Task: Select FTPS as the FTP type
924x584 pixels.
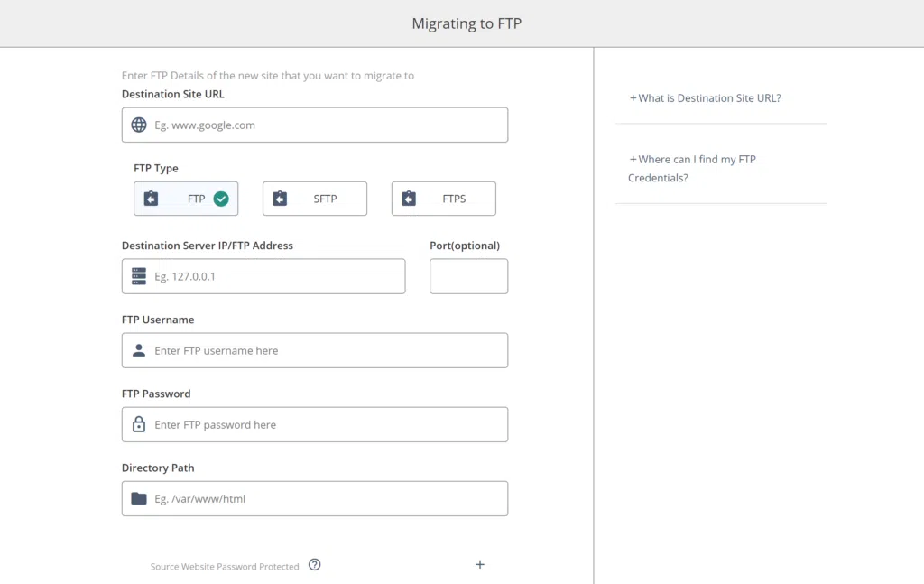Action: pyautogui.click(x=443, y=198)
